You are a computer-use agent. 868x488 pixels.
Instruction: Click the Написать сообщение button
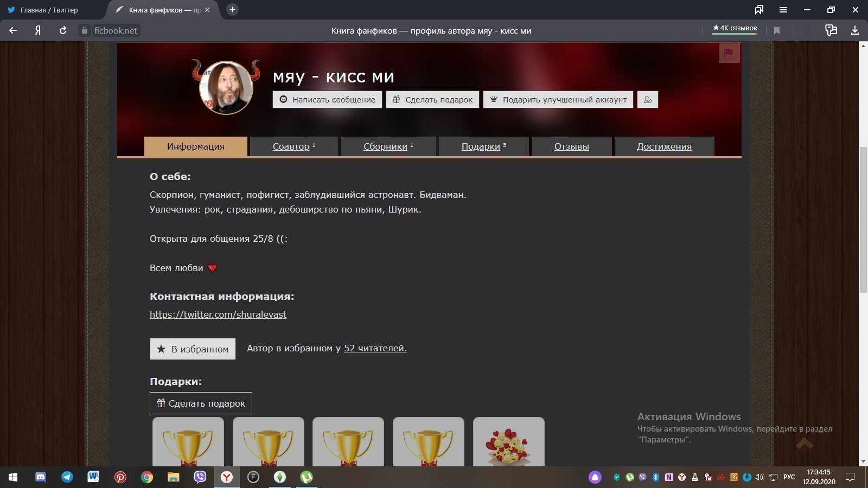(327, 99)
